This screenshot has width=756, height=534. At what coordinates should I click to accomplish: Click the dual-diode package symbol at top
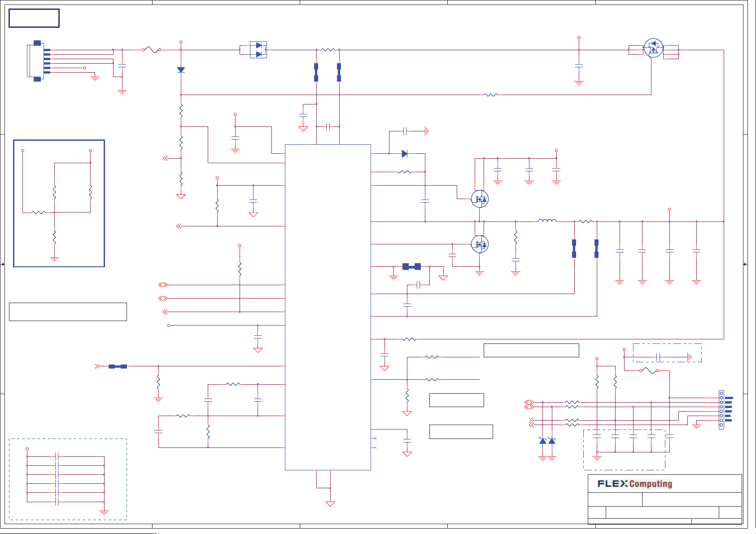coord(258,50)
